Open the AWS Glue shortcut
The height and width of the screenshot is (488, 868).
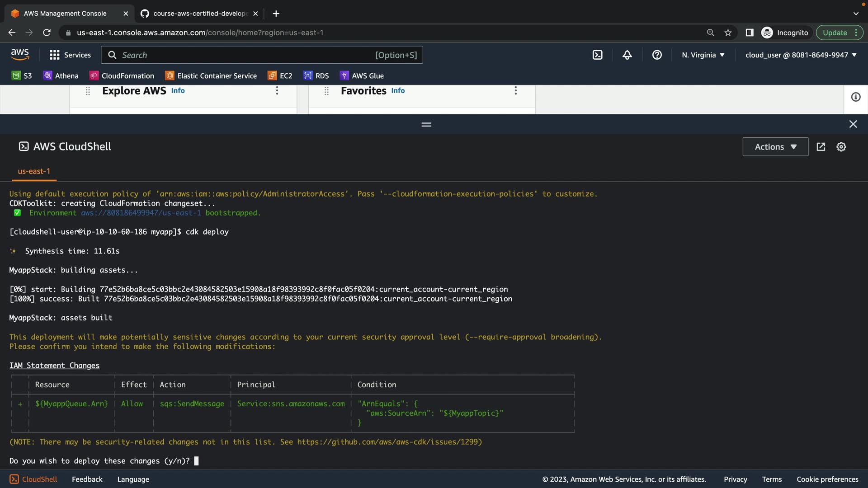(362, 76)
